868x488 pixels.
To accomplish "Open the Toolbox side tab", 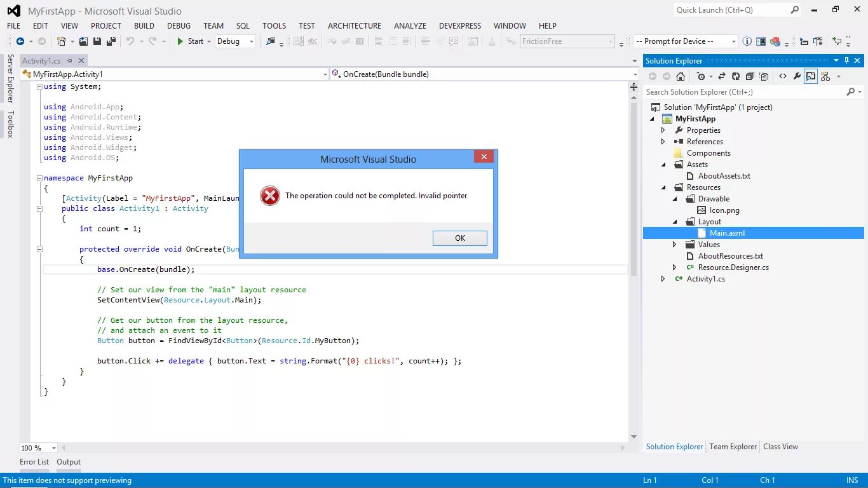I will 10,124.
